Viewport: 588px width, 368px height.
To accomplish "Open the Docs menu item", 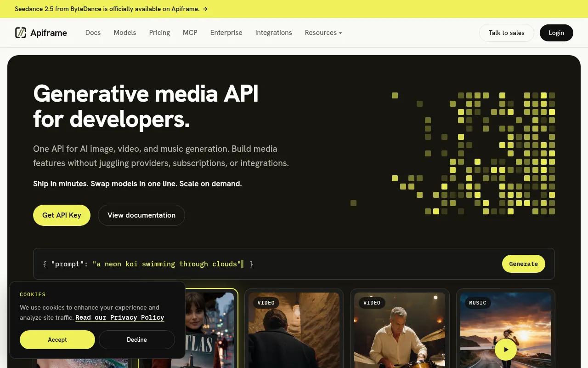I will point(93,33).
